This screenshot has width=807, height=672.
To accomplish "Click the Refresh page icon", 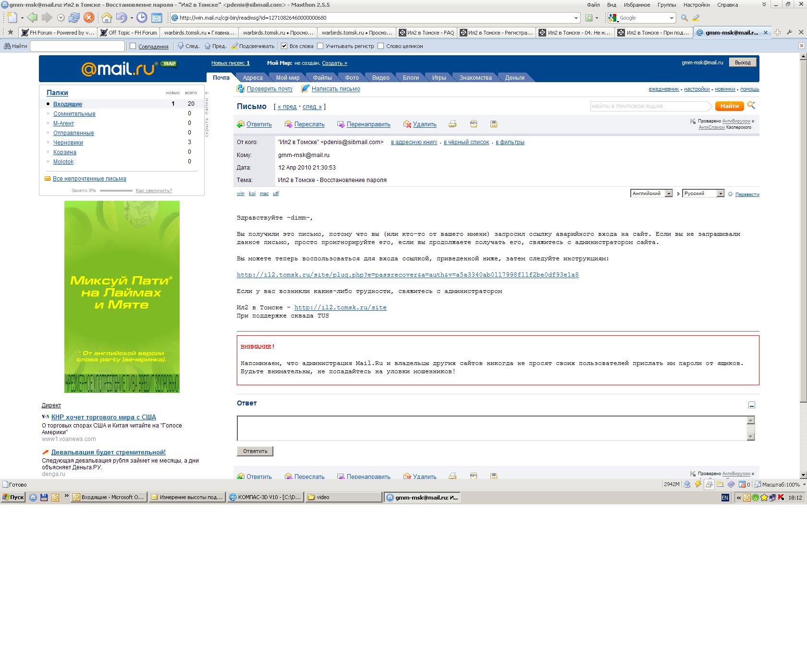I will (x=73, y=18).
